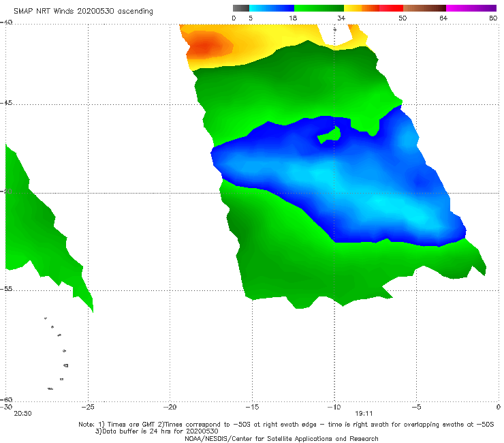
Task: Click the latitude label '-60'
Action: pos(6,399)
